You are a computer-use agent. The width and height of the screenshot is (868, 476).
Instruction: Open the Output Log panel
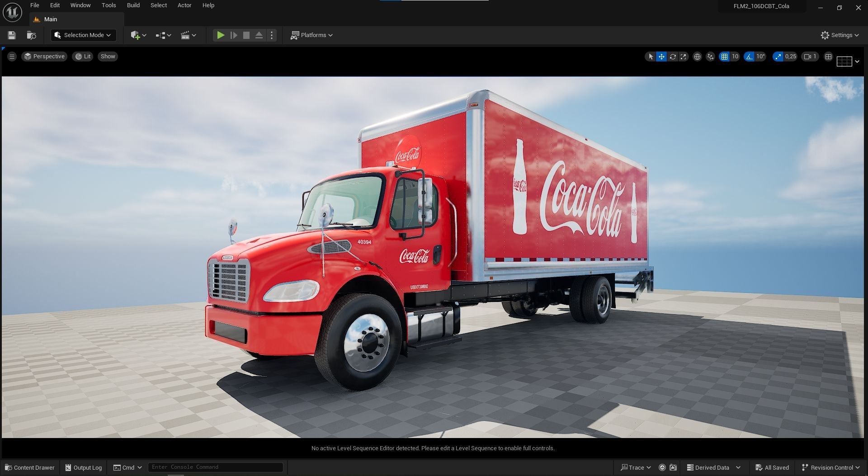pyautogui.click(x=84, y=467)
